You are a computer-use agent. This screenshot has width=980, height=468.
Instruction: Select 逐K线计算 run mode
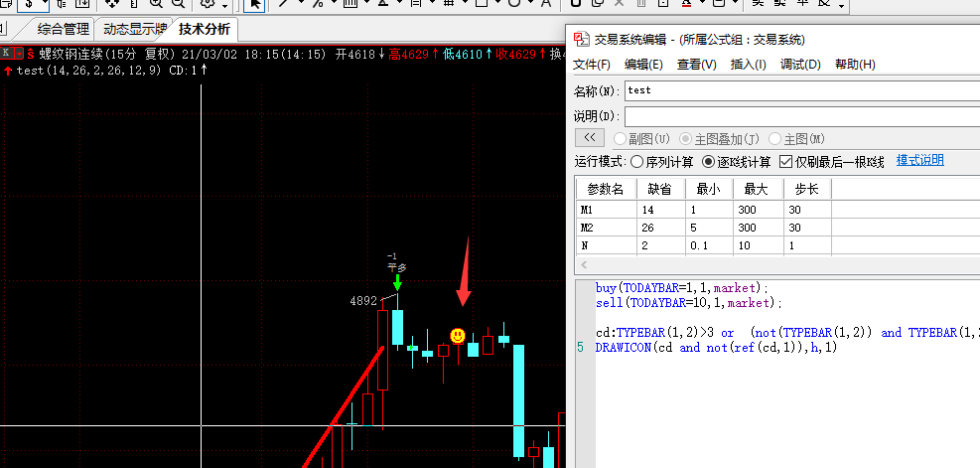(737, 162)
